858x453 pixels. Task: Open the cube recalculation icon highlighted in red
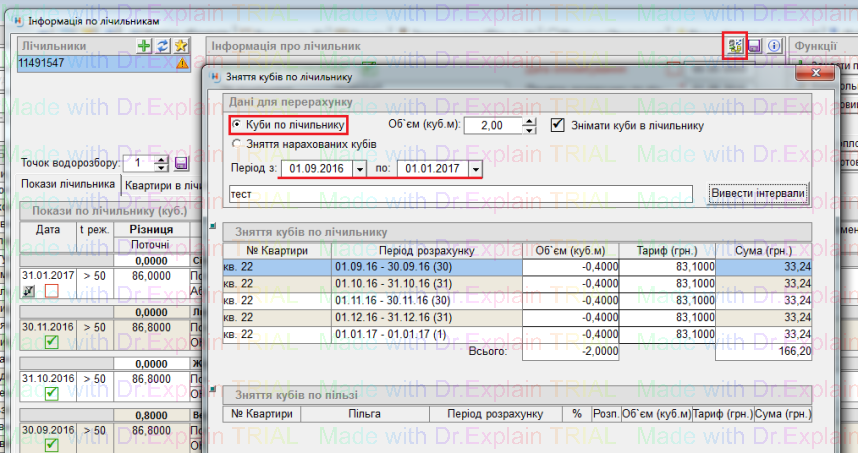pyautogui.click(x=735, y=46)
